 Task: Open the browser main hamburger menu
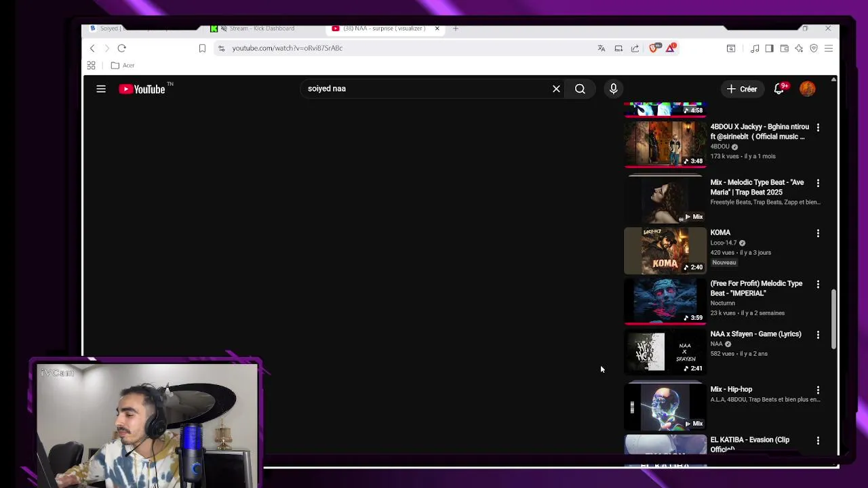point(829,48)
